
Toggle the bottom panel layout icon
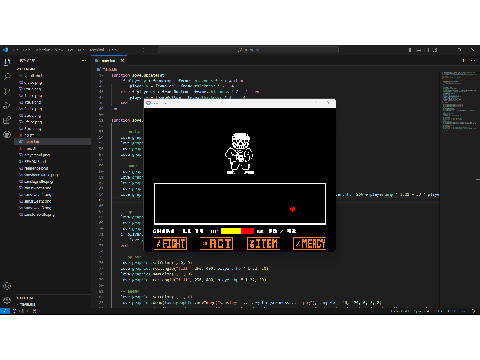pyautogui.click(x=418, y=50)
